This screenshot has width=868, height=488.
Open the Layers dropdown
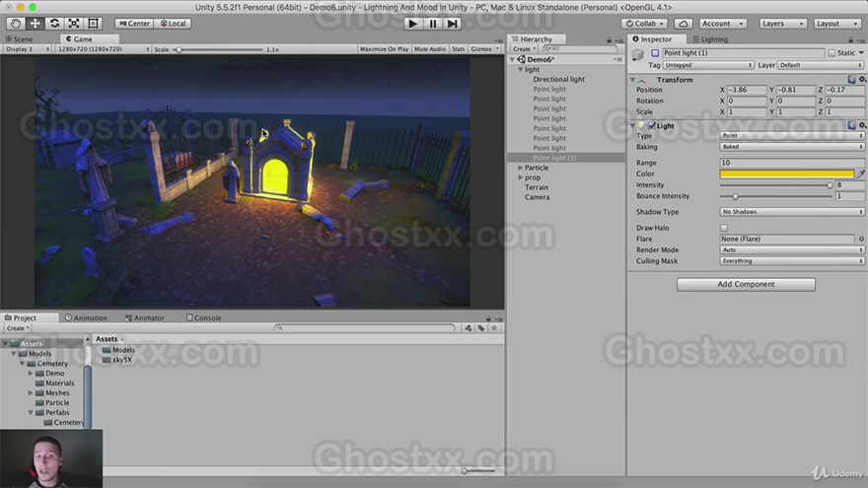(x=783, y=24)
